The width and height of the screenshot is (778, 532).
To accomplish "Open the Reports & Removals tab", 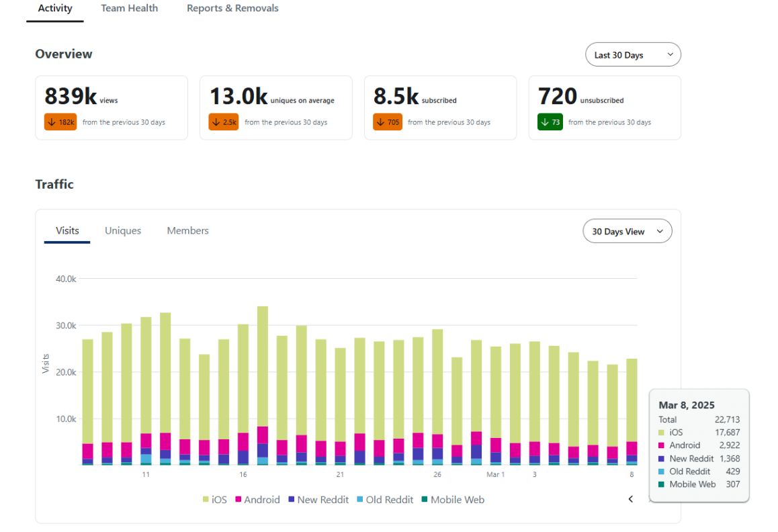I will (232, 9).
